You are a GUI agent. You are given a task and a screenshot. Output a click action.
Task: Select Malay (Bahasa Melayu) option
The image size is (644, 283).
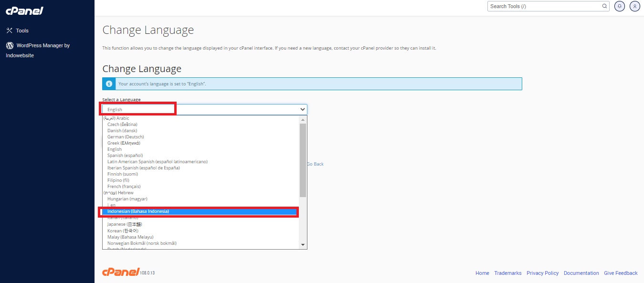pos(130,237)
